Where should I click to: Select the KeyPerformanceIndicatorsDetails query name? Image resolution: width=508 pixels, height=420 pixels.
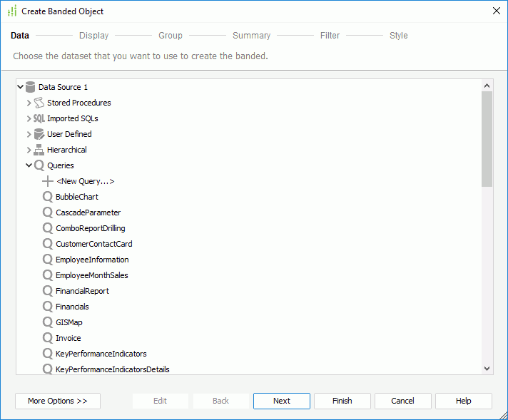point(113,369)
